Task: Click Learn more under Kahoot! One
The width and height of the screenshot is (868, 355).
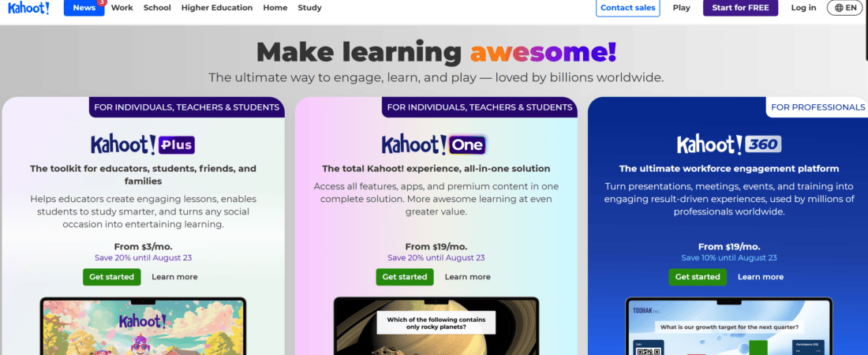Action: (x=467, y=277)
